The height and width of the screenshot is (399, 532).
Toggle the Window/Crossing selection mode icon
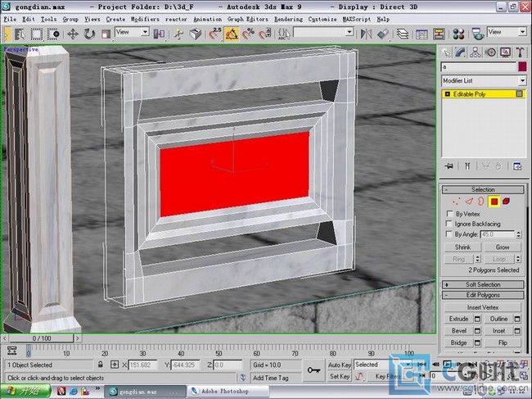click(53, 34)
